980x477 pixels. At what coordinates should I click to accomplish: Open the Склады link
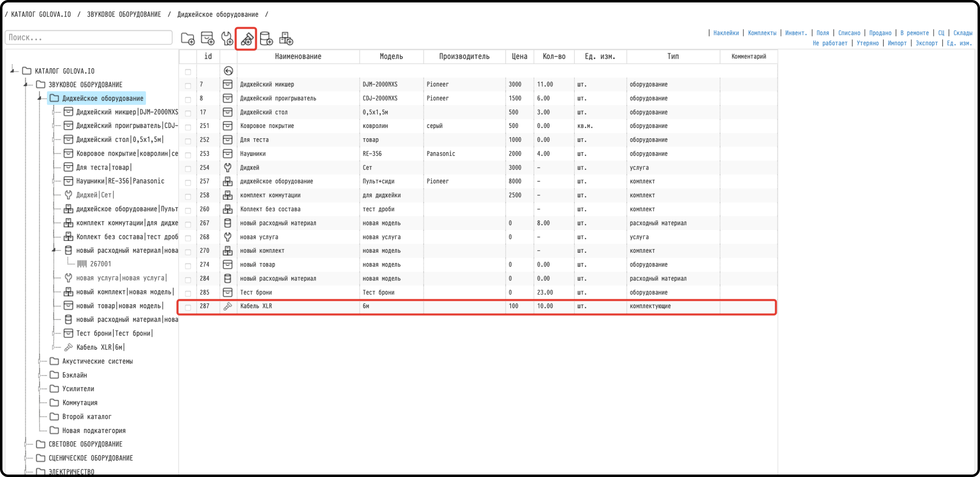[963, 33]
